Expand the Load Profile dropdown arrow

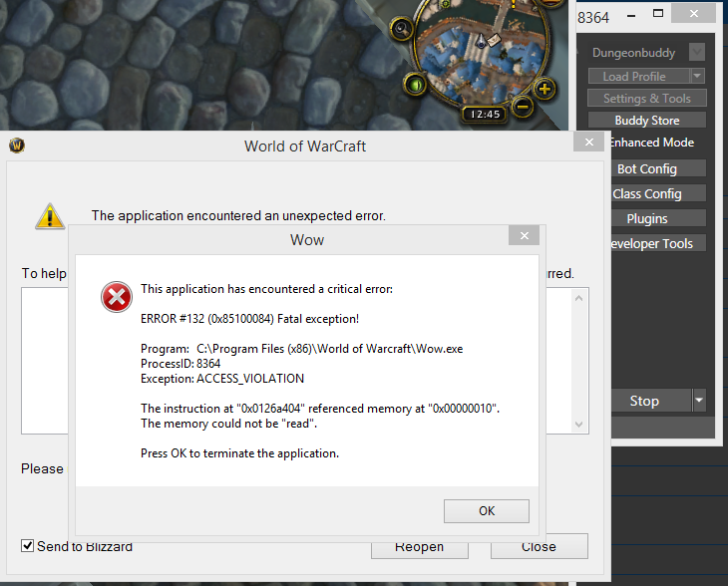(697, 76)
